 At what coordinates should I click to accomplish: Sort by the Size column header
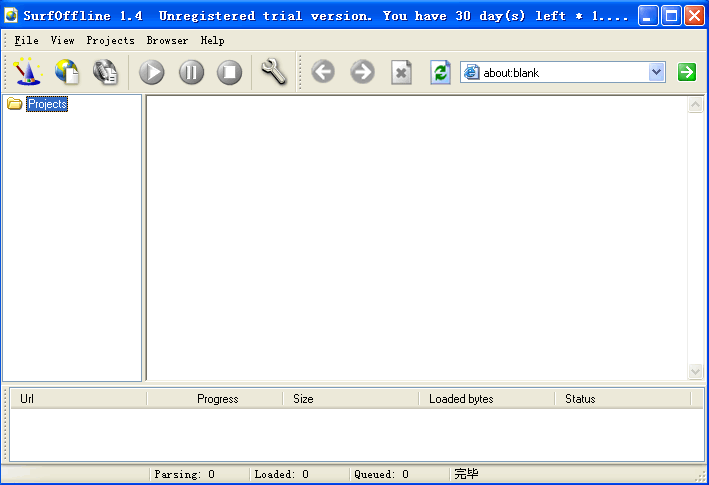pyautogui.click(x=351, y=399)
